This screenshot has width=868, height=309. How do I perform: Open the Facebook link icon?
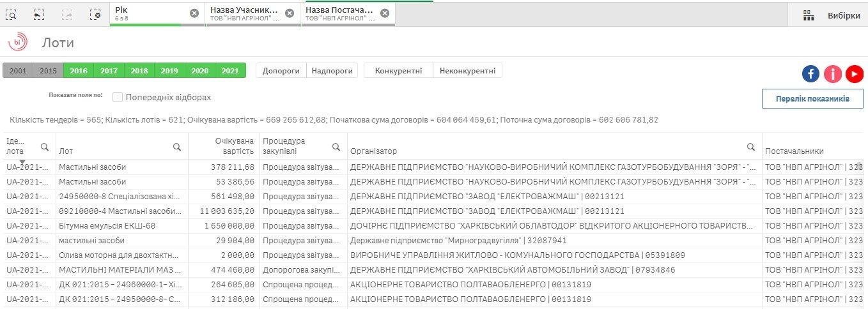click(x=810, y=74)
